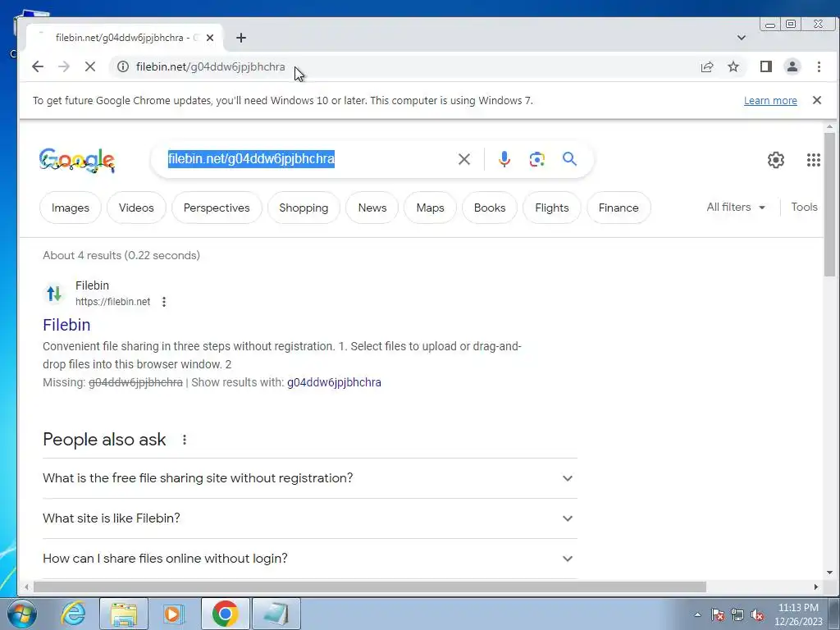
Task: Open the Windows Start menu
Action: [22, 614]
